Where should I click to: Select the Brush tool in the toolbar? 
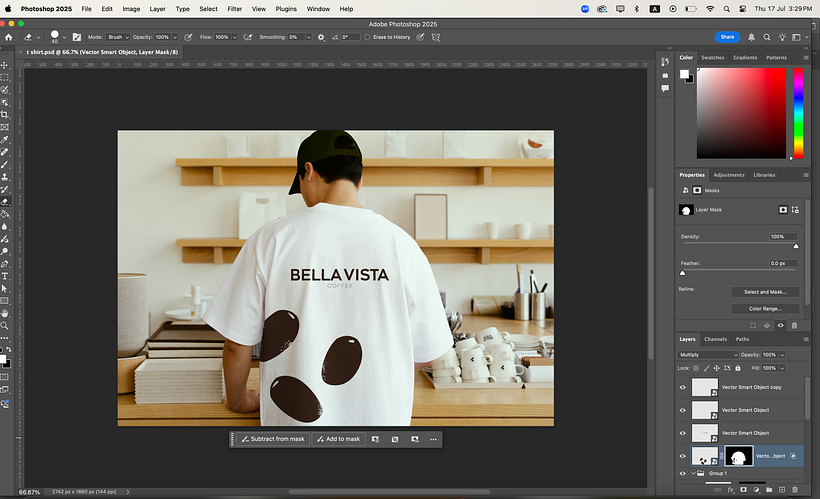coord(5,164)
